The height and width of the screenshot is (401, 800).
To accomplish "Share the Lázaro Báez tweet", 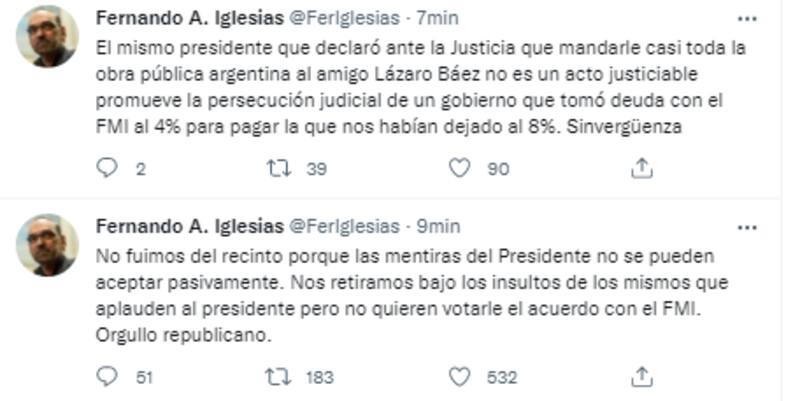I will (x=642, y=168).
